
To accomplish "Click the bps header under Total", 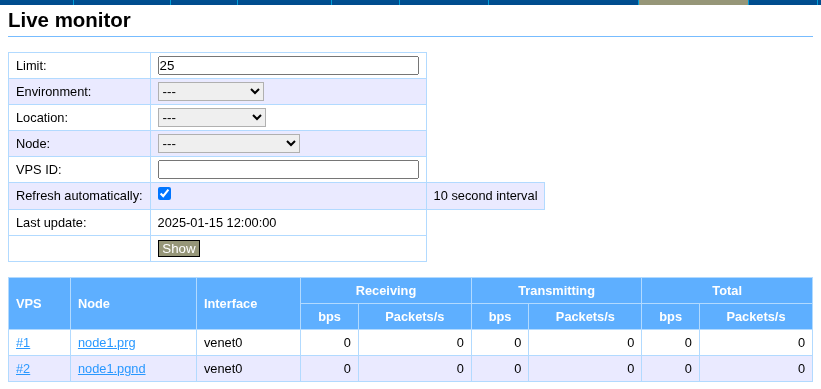I will 671,317.
